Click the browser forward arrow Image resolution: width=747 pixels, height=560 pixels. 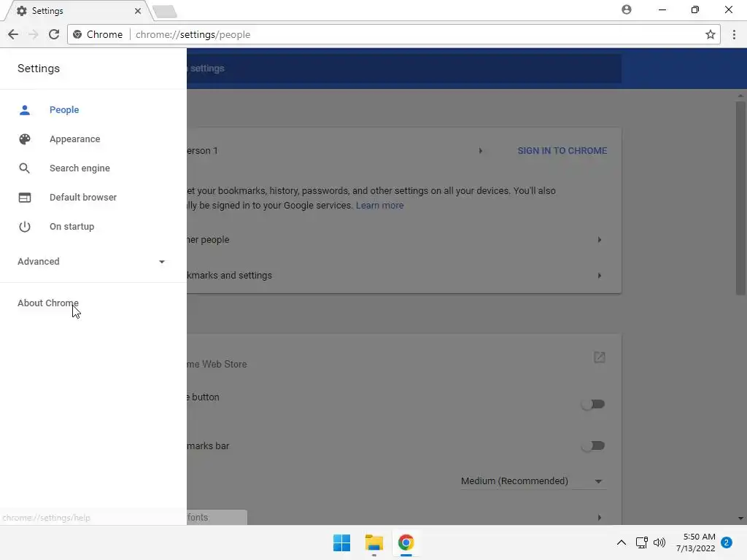coord(34,34)
